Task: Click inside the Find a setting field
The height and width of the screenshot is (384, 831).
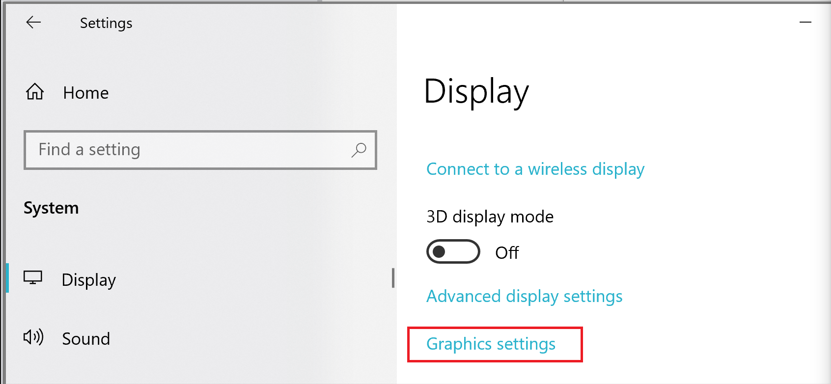Action: [x=200, y=149]
